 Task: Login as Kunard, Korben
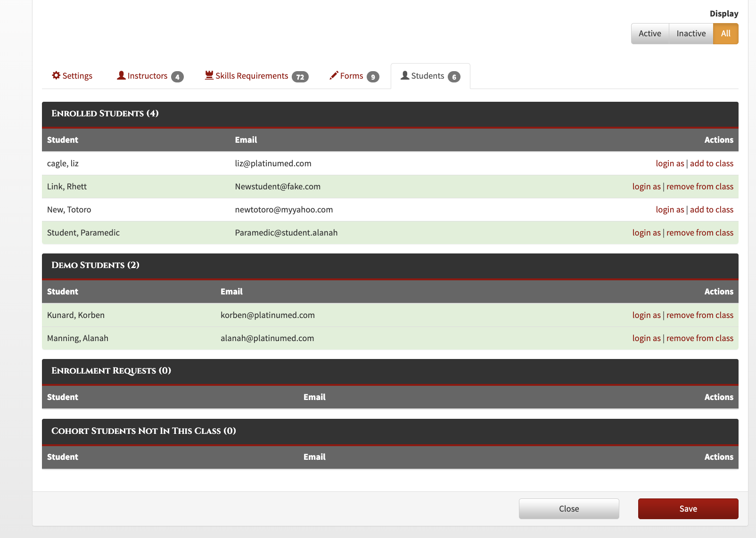click(646, 315)
